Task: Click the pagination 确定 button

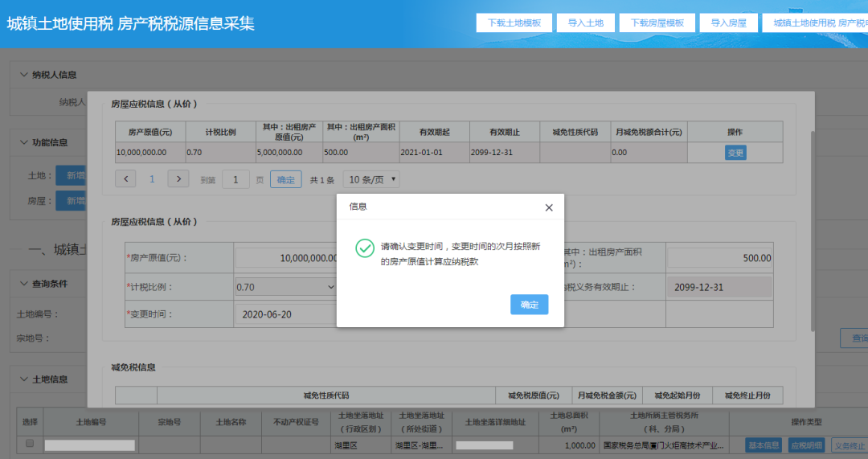Action: [285, 179]
